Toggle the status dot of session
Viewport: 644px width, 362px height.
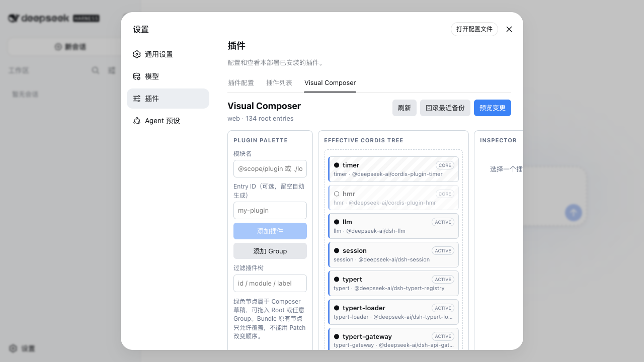point(337,250)
